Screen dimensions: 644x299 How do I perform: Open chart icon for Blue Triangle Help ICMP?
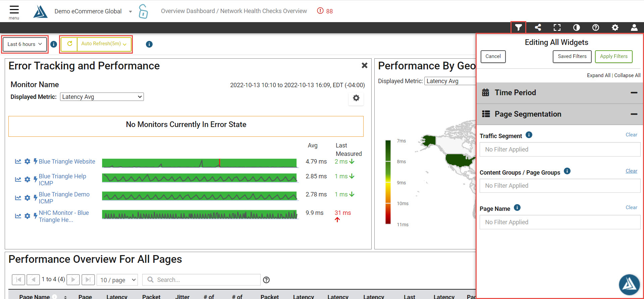coord(18,180)
